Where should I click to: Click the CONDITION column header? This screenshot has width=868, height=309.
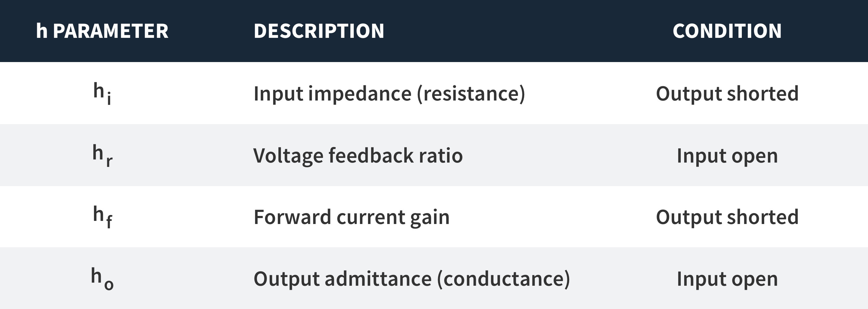coord(727,31)
